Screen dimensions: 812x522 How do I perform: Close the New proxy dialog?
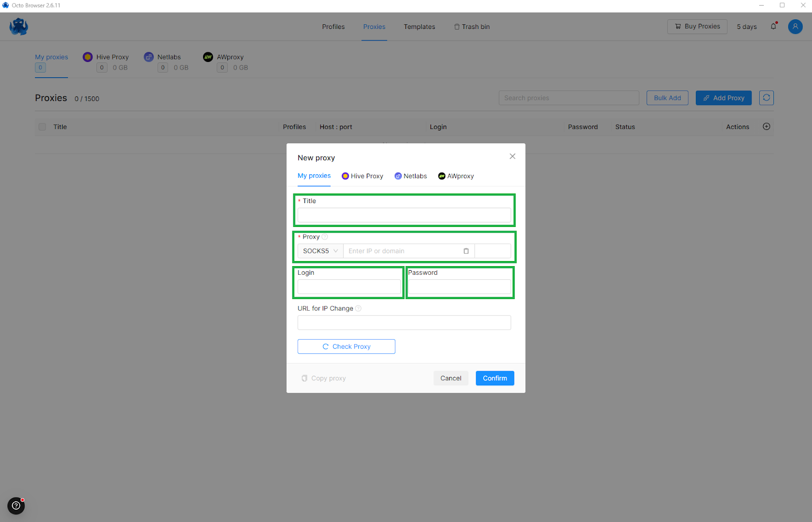click(x=513, y=156)
